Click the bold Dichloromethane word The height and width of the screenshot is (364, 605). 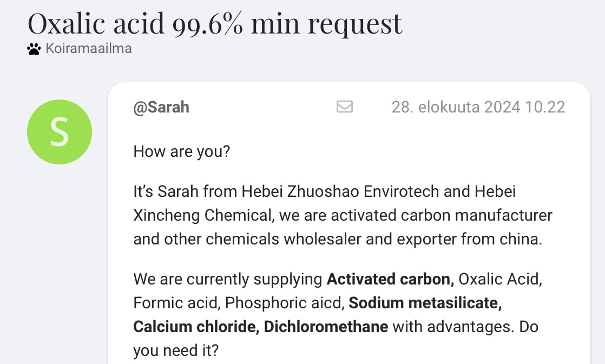[x=326, y=327]
